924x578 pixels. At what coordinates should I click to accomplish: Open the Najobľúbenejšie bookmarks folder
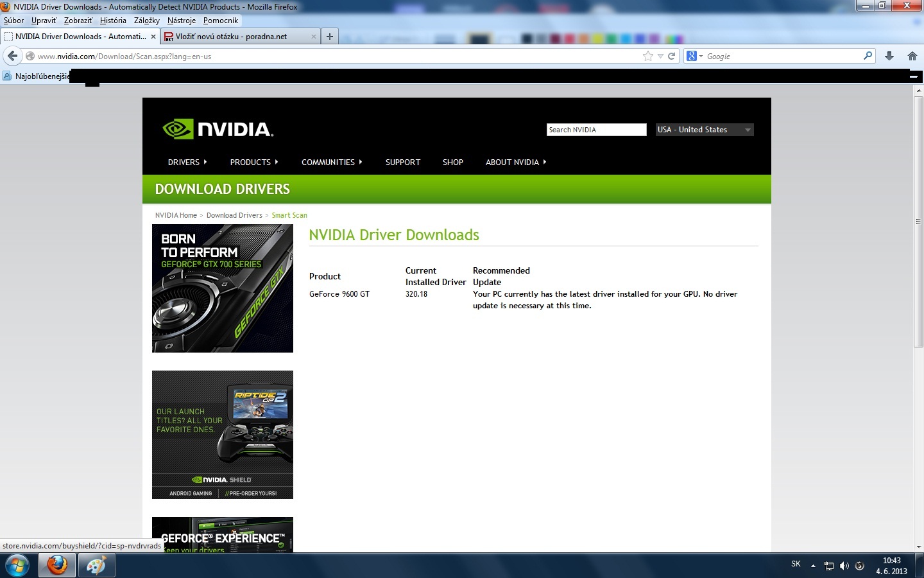[36, 76]
